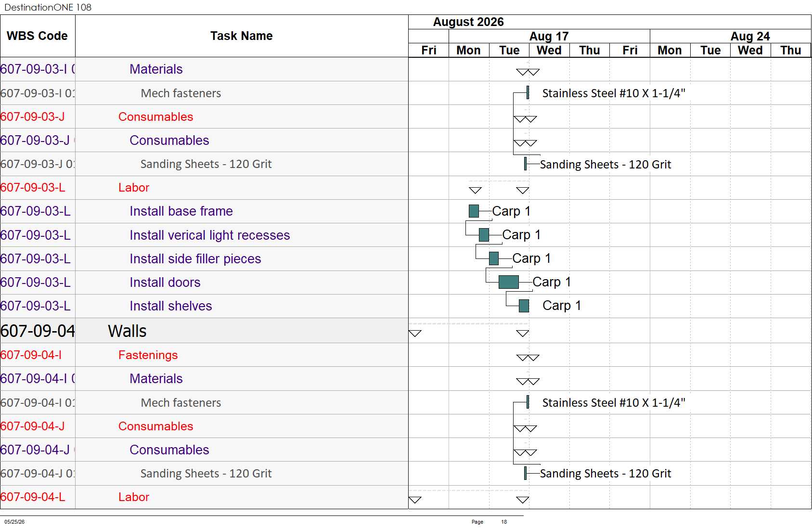This screenshot has height=528, width=812.
Task: Click Stainless Steel label in 607-09-04-I 01 row
Action: pyautogui.click(x=614, y=403)
